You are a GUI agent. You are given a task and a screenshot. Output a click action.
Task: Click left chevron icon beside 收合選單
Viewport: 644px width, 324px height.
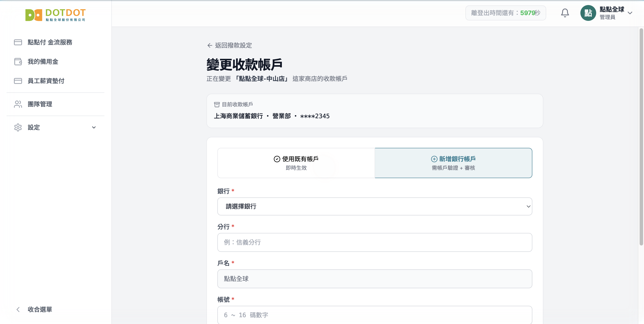pyautogui.click(x=18, y=310)
